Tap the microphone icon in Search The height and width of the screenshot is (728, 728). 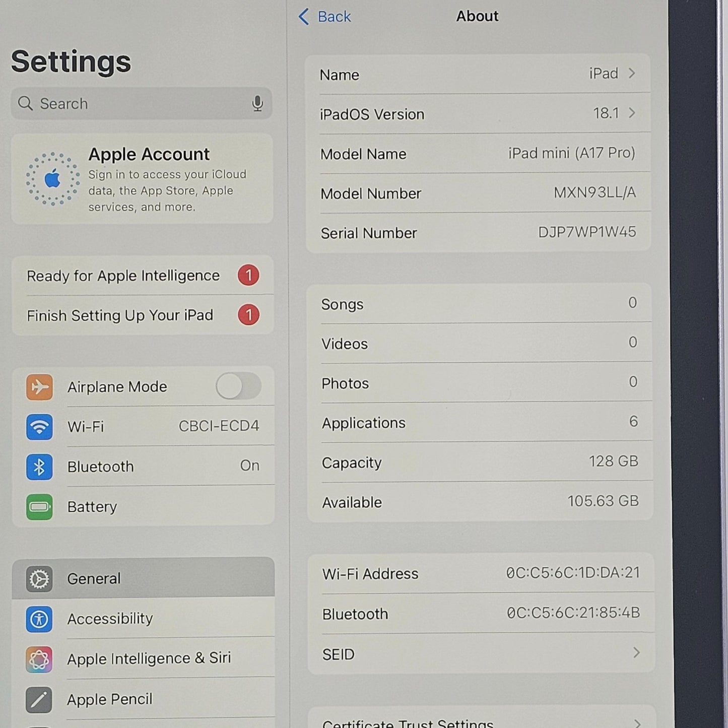257,104
